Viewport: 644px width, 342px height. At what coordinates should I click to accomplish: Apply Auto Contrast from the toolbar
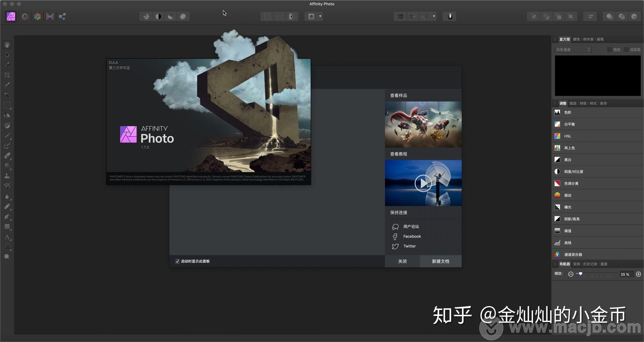[x=158, y=16]
